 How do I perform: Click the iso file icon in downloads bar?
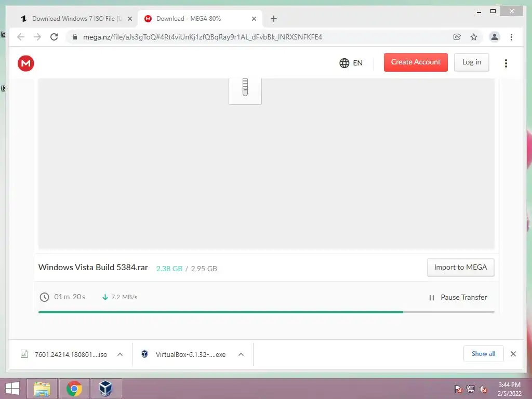click(x=24, y=354)
